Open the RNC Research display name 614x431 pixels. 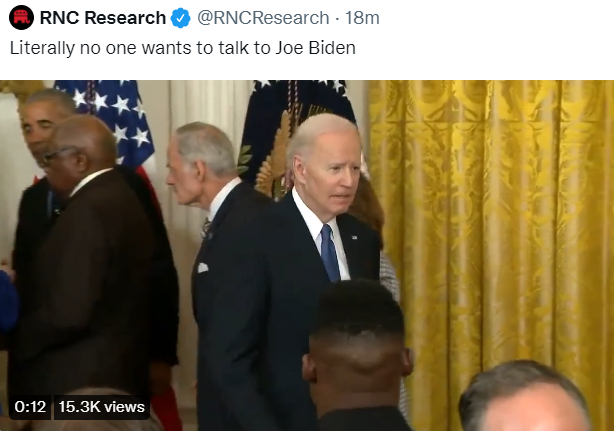(103, 18)
